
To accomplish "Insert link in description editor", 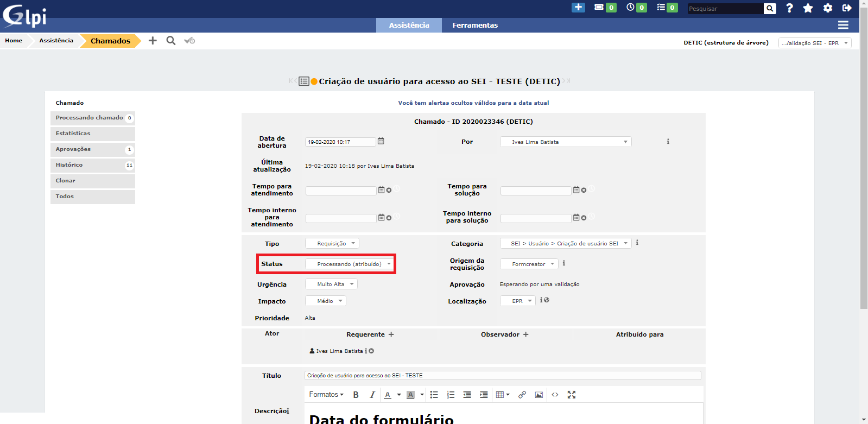I will [x=522, y=395].
